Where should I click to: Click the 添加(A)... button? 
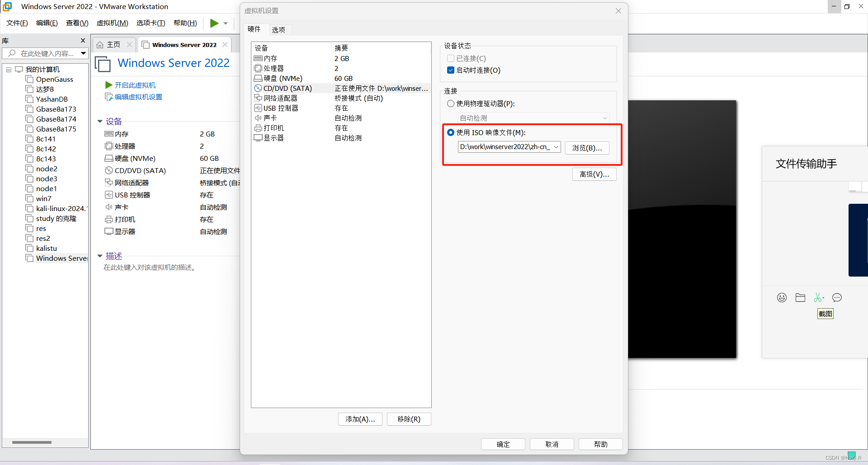point(360,419)
